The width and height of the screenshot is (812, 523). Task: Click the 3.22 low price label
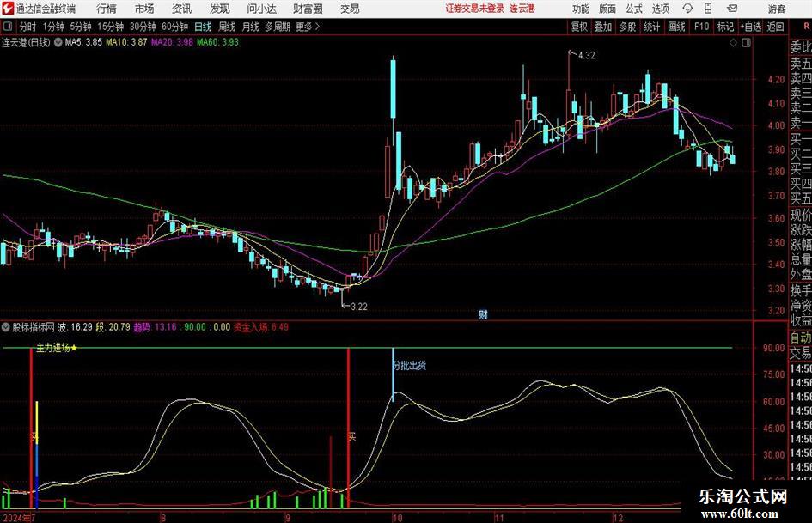359,307
